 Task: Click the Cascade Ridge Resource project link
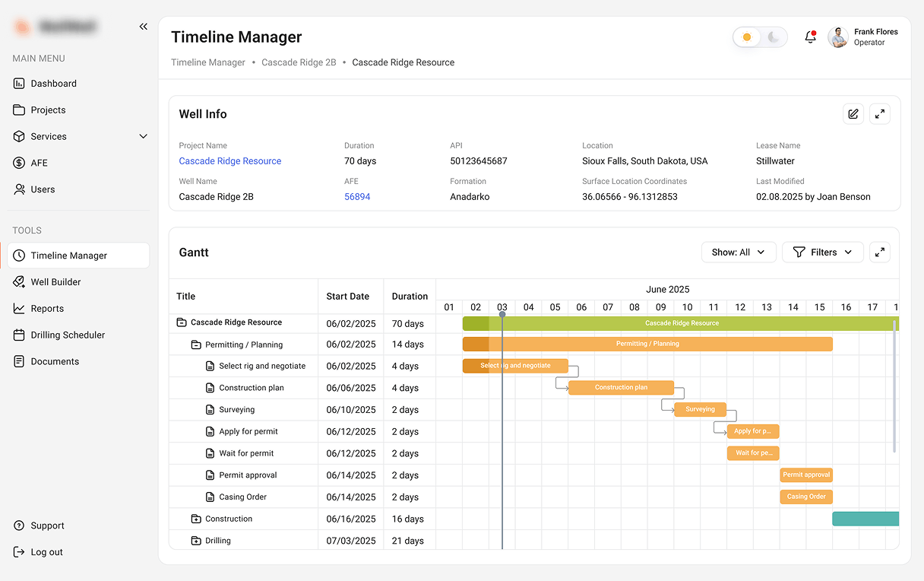coord(229,160)
